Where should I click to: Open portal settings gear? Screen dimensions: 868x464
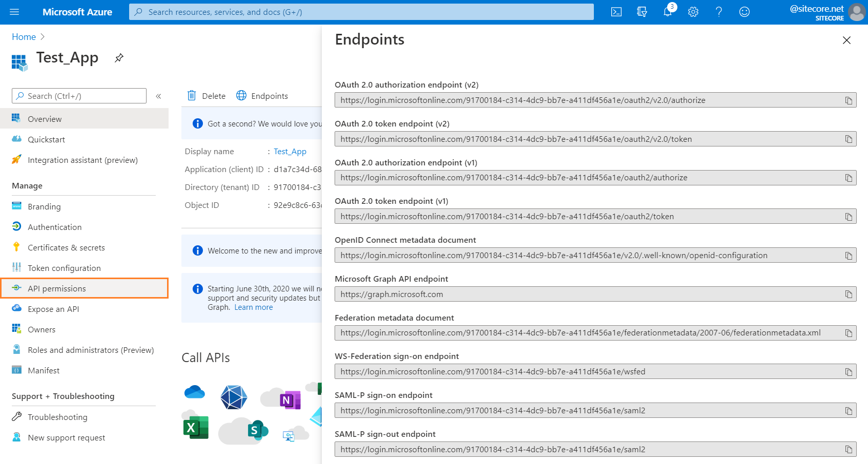coord(693,12)
